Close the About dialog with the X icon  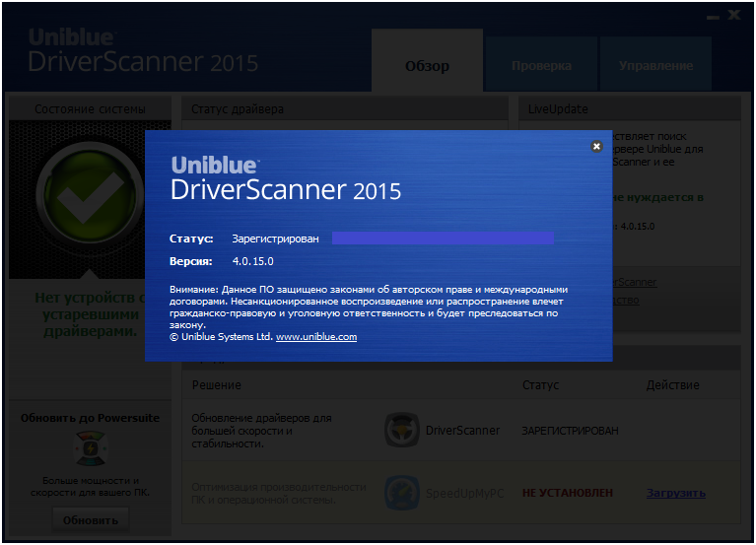coord(596,146)
